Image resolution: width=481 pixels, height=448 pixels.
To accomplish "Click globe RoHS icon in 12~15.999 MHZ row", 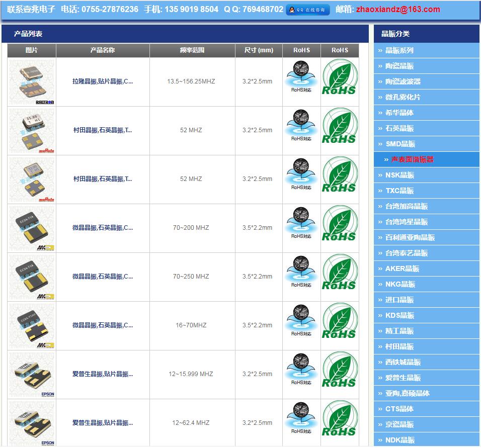I will click(301, 371).
